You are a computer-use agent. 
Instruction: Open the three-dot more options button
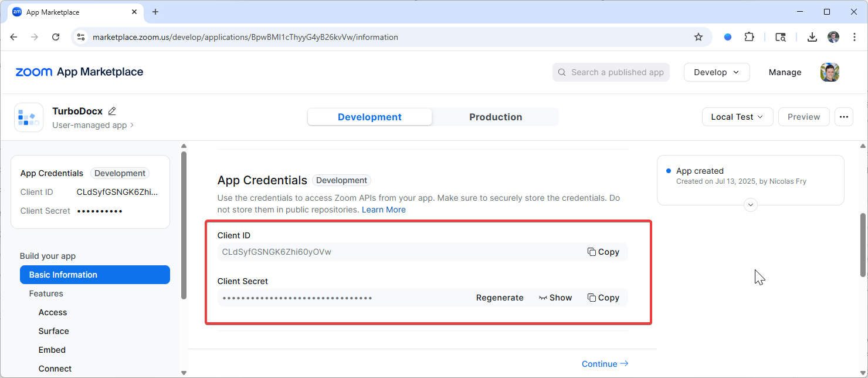843,117
